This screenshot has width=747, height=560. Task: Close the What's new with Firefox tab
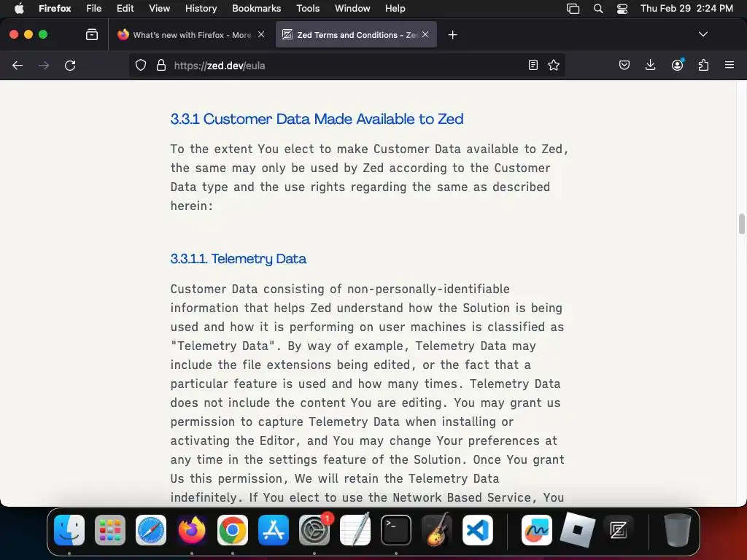pos(261,34)
